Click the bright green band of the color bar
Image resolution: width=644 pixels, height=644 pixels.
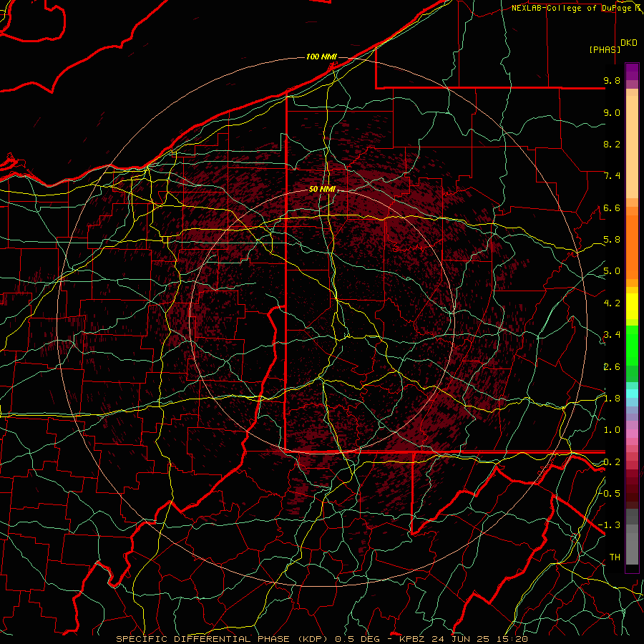click(x=632, y=346)
